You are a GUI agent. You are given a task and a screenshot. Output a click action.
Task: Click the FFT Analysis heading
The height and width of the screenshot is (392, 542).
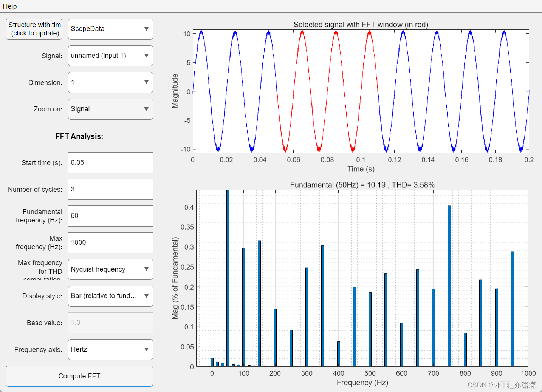click(79, 136)
